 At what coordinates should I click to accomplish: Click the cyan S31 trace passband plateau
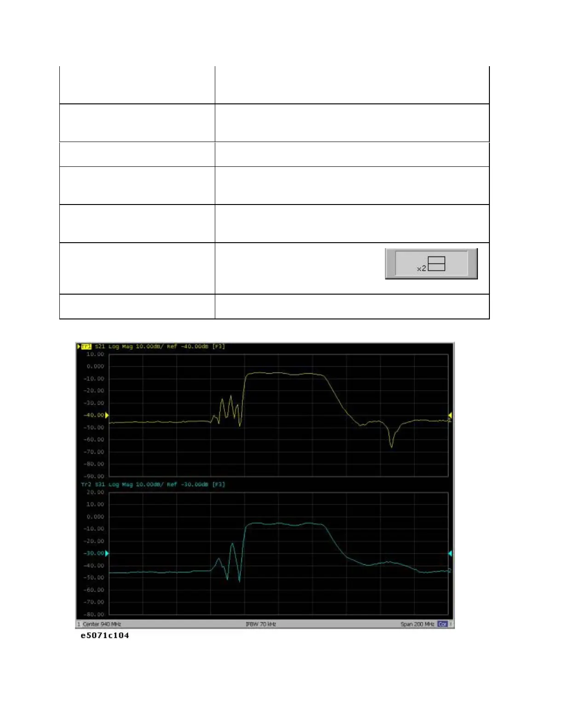[285, 524]
